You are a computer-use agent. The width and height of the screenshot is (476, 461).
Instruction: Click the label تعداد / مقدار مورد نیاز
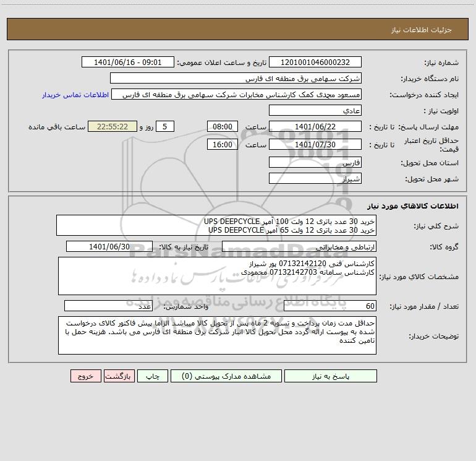pos(424,307)
